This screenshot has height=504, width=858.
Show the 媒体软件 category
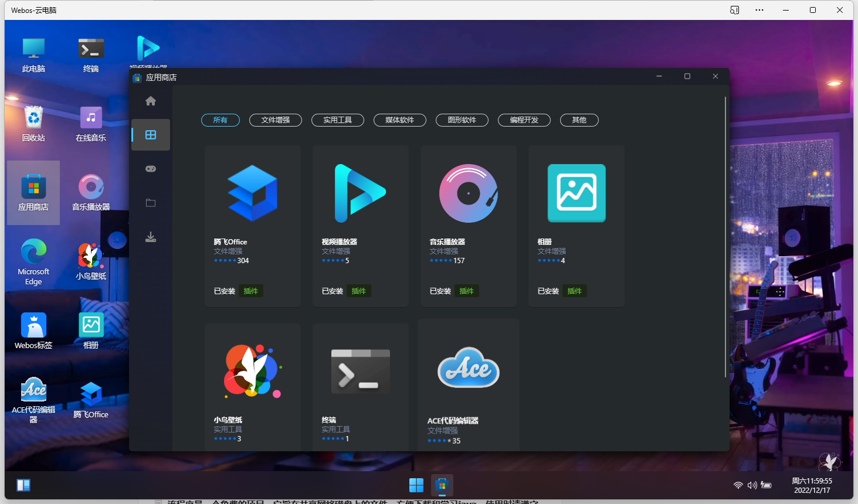(400, 120)
